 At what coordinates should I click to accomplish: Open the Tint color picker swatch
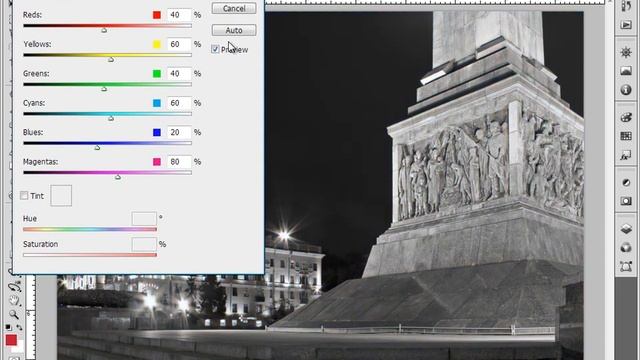pos(61,196)
